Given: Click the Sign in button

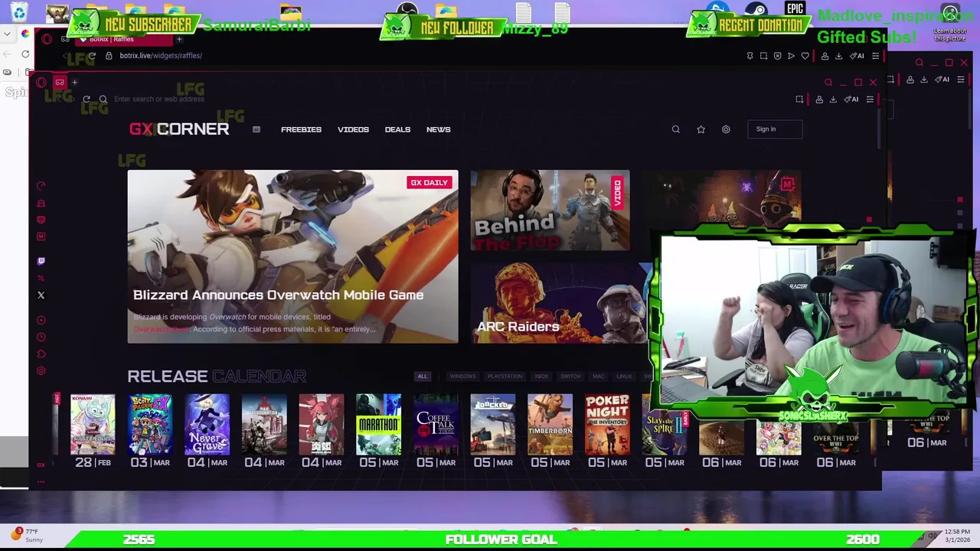Looking at the screenshot, I should point(775,129).
